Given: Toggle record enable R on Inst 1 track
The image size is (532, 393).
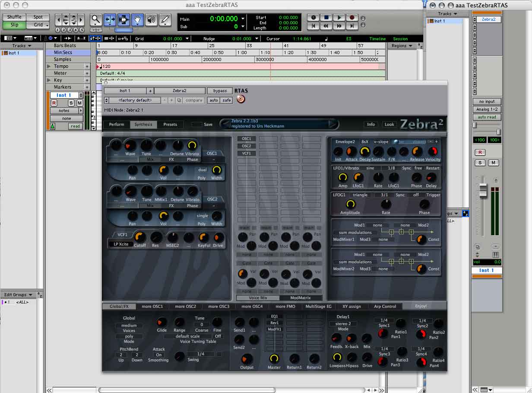Looking at the screenshot, I should (54, 103).
